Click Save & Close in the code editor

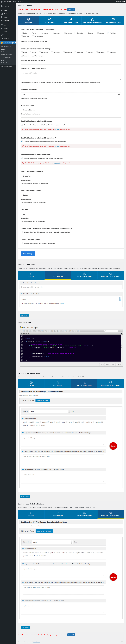point(110,364)
